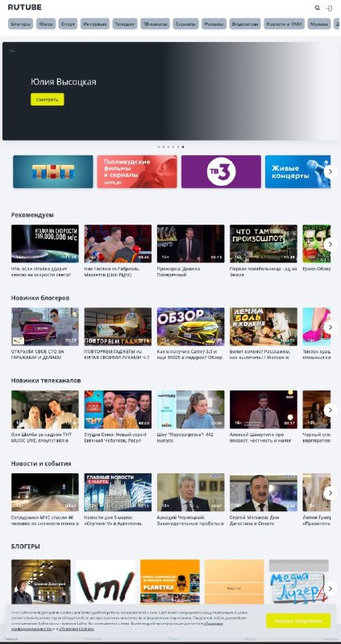Open the Сериалы category tab
This screenshot has width=341, height=644.
click(x=185, y=24)
